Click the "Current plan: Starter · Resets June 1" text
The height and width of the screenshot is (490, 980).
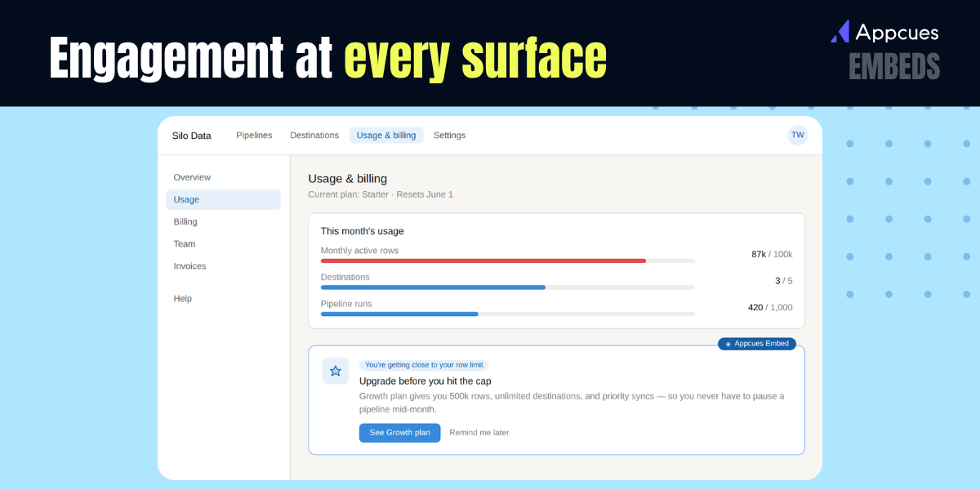381,194
